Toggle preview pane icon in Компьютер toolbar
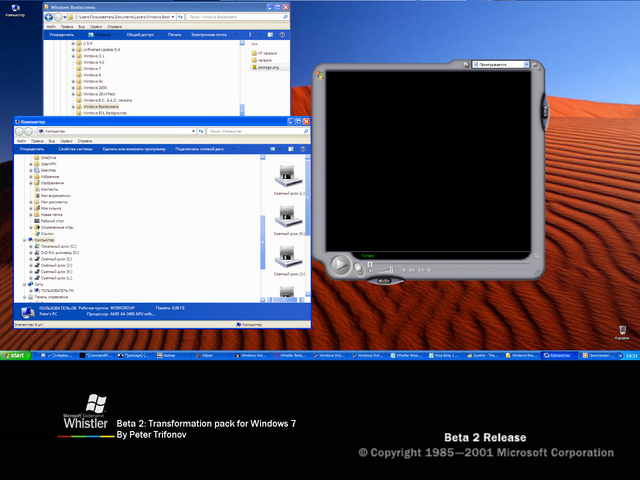Image resolution: width=640 pixels, height=480 pixels. tap(291, 149)
